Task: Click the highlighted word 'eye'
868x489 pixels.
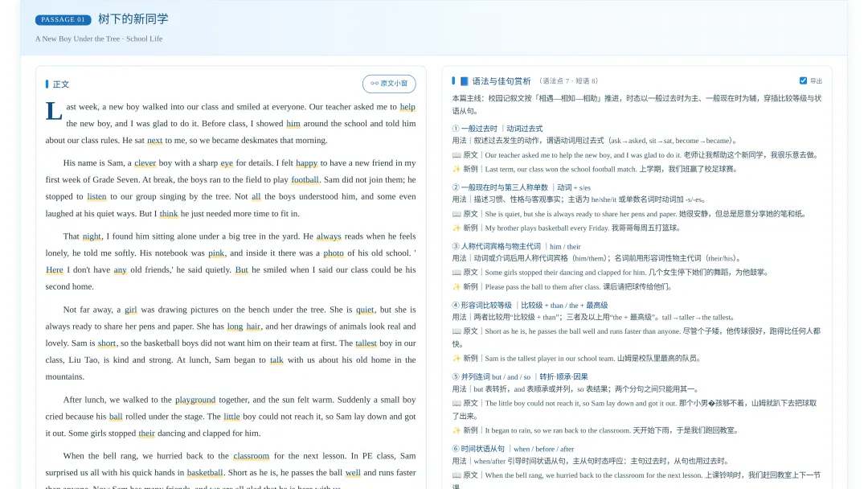Action: click(x=227, y=162)
